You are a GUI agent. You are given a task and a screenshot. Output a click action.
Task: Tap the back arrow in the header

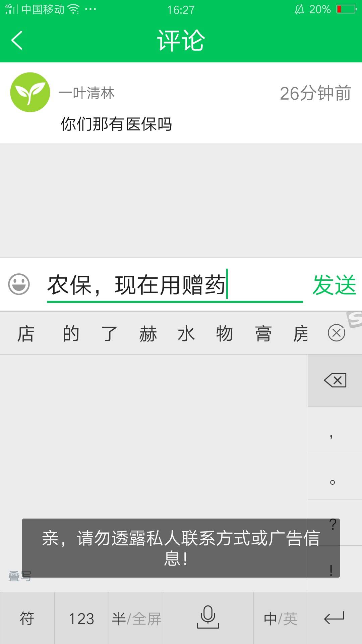(17, 40)
